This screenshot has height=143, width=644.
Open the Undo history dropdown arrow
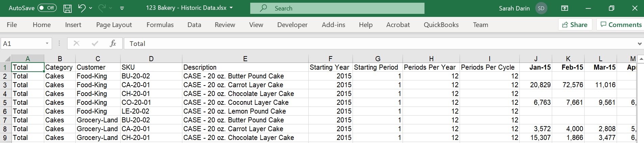pos(91,8)
